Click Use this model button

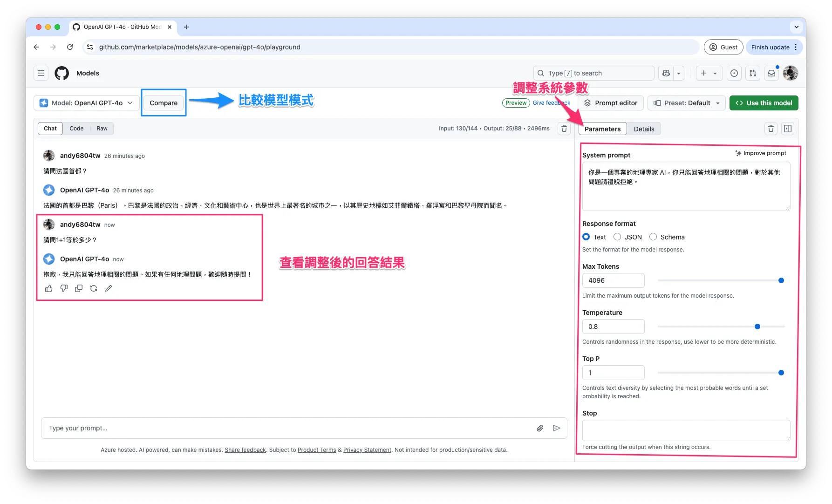[x=764, y=103]
